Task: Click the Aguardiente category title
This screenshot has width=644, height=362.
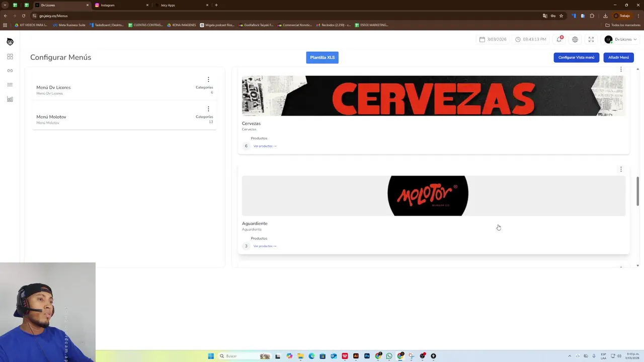Action: pos(255,223)
